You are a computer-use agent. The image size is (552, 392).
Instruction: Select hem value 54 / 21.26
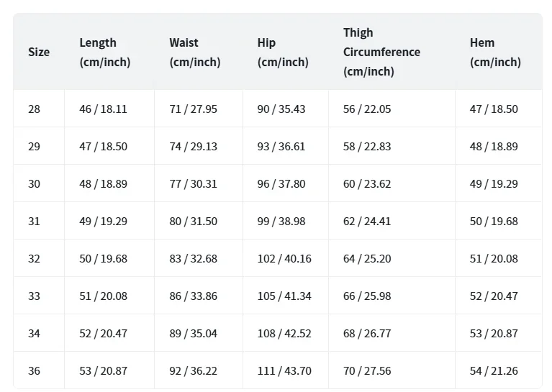[494, 371]
